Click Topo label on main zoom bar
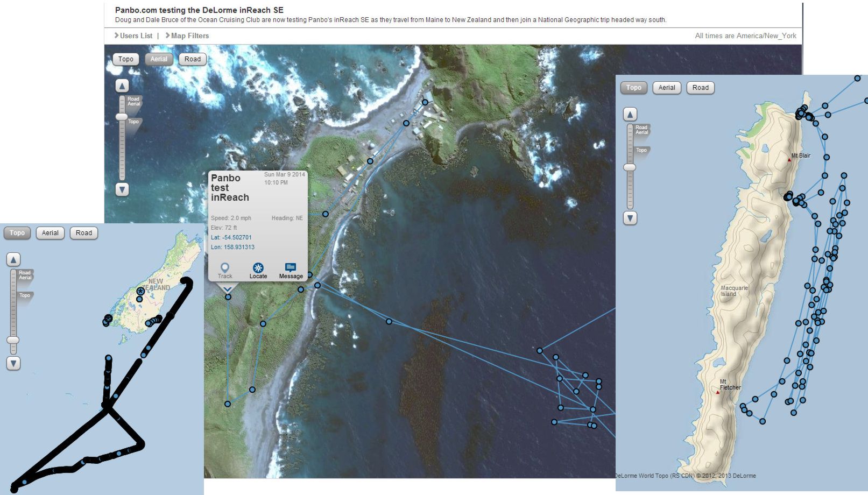This screenshot has width=868, height=495. pos(133,122)
